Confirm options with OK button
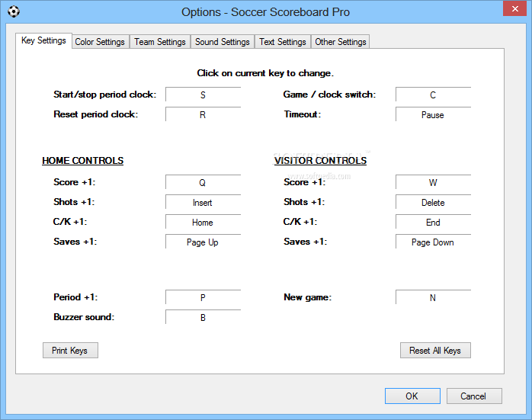The image size is (532, 420). 412,396
